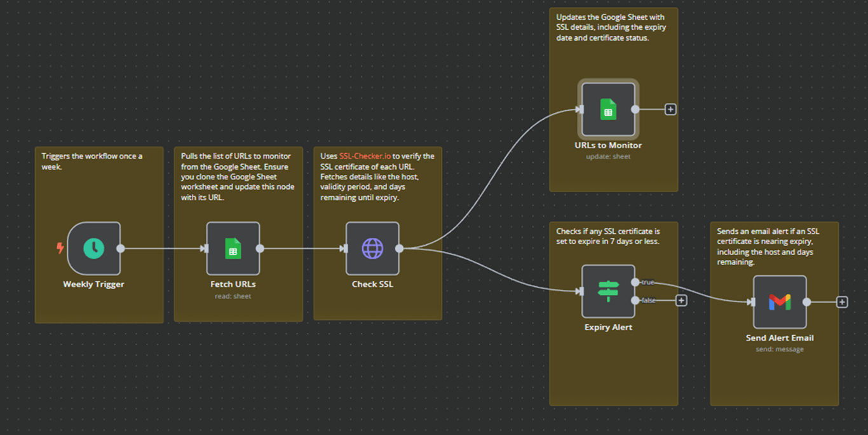This screenshot has width=868, height=435.
Task: Open the Weekly Trigger clock node
Action: coord(93,248)
